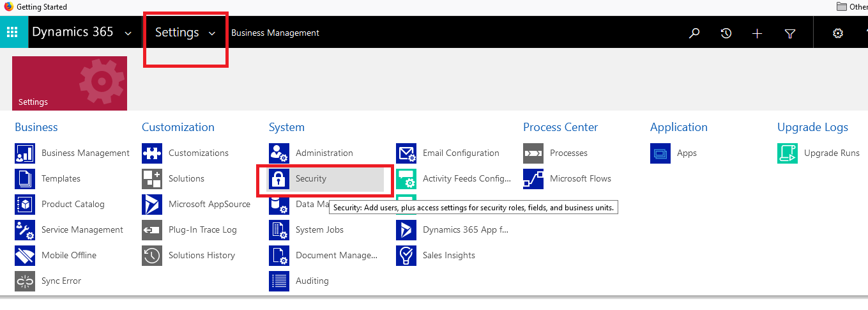Expand the Settings menu chevron
This screenshot has height=310, width=868.
coord(212,33)
